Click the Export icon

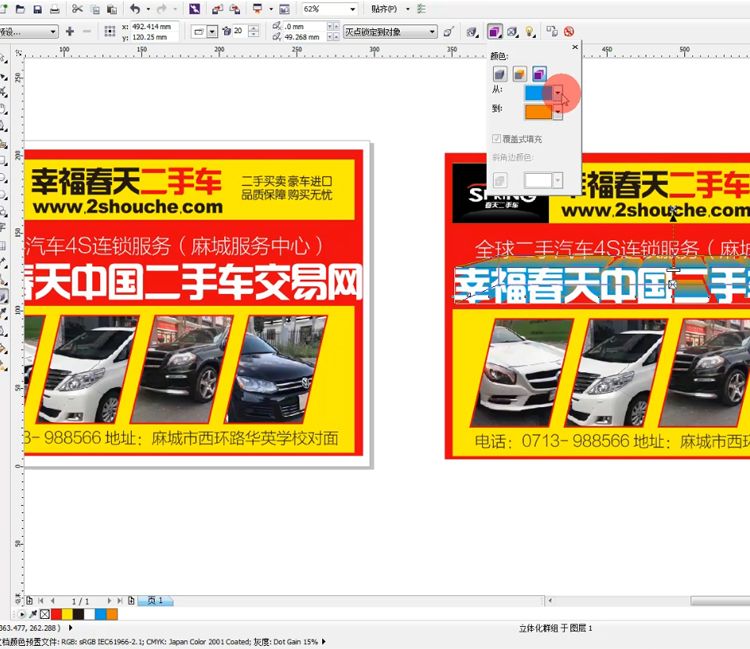point(235,9)
